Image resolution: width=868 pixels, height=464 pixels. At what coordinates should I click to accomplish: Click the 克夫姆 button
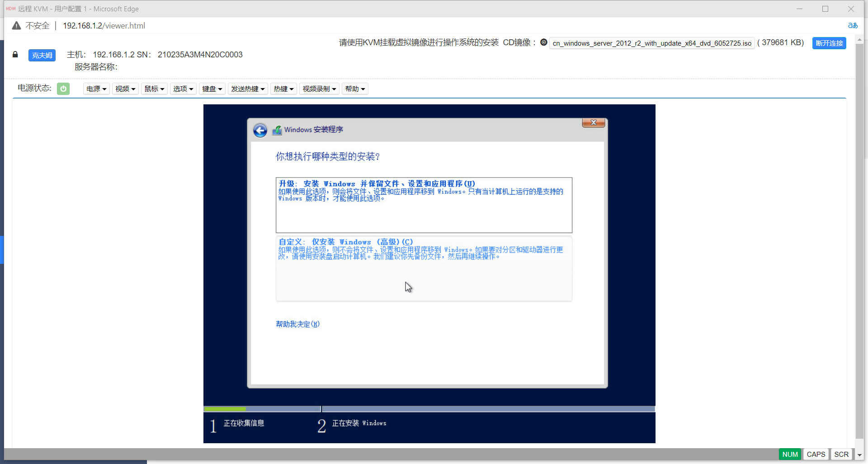[x=42, y=55]
